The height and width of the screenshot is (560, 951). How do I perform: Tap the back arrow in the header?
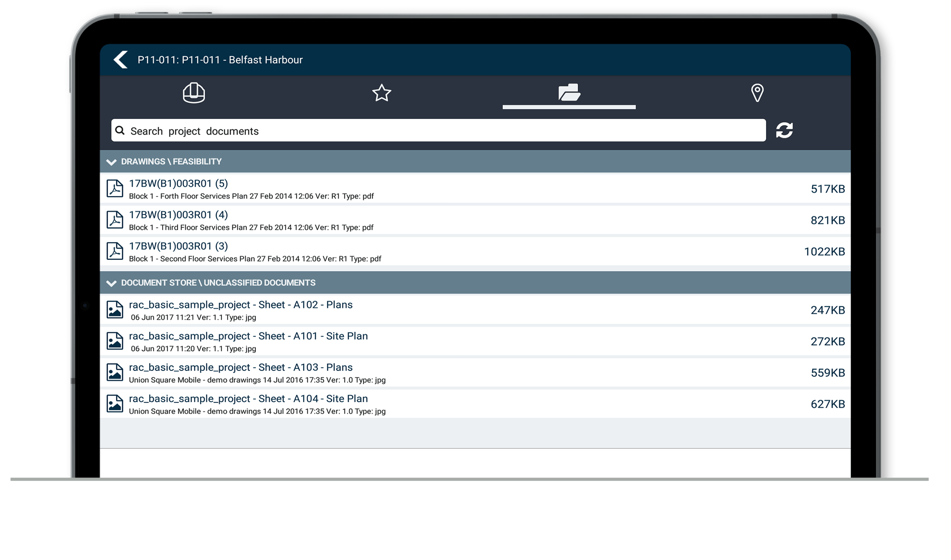click(120, 60)
